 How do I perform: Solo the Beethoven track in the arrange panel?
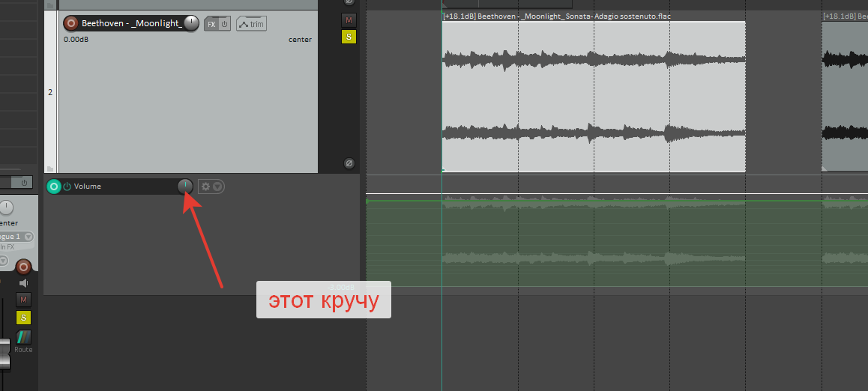[349, 37]
